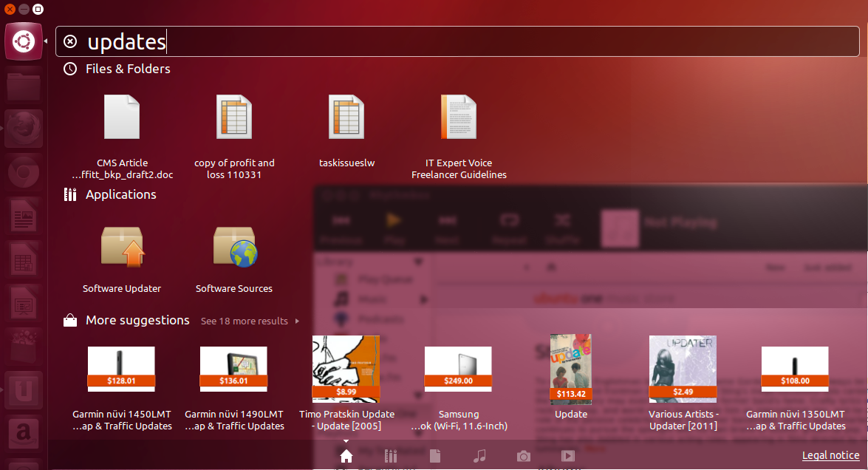Close the Dash with the window close button

tap(10, 9)
